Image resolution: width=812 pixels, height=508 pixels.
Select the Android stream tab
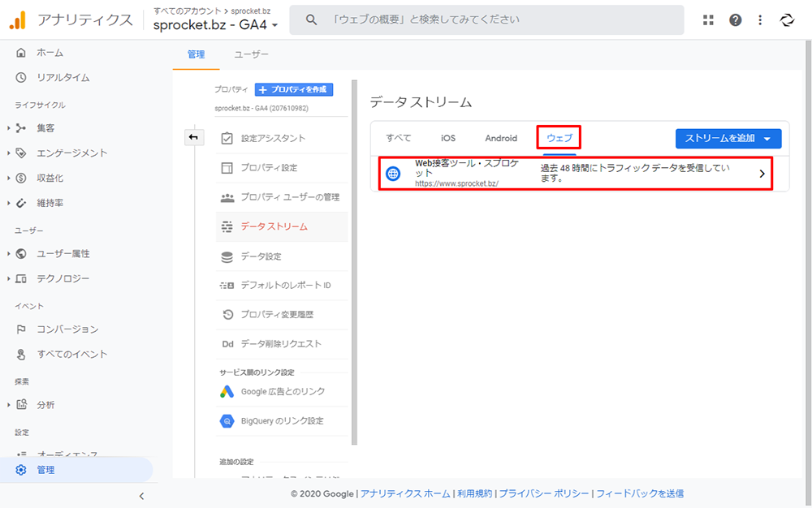(x=501, y=138)
